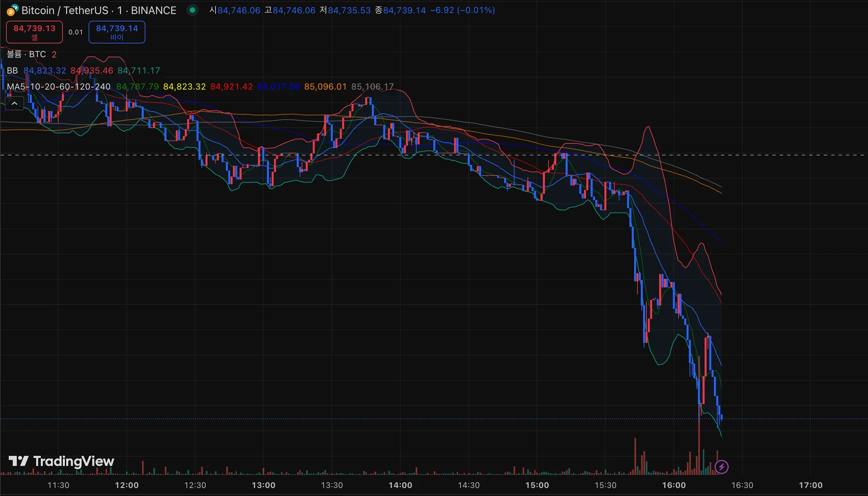
Task: Click the BB upper value 84,935.46
Action: 92,70
